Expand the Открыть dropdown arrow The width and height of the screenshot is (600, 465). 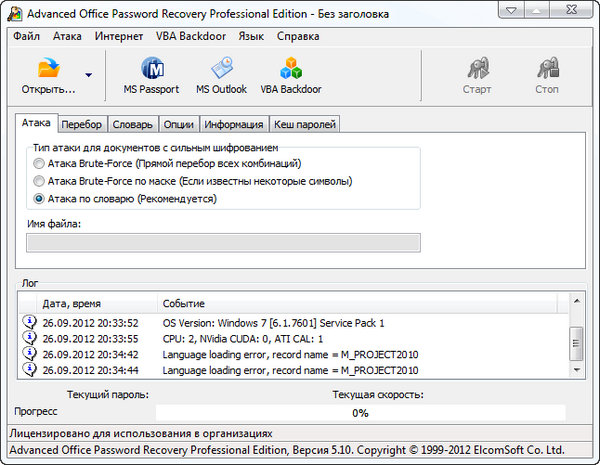pos(88,75)
